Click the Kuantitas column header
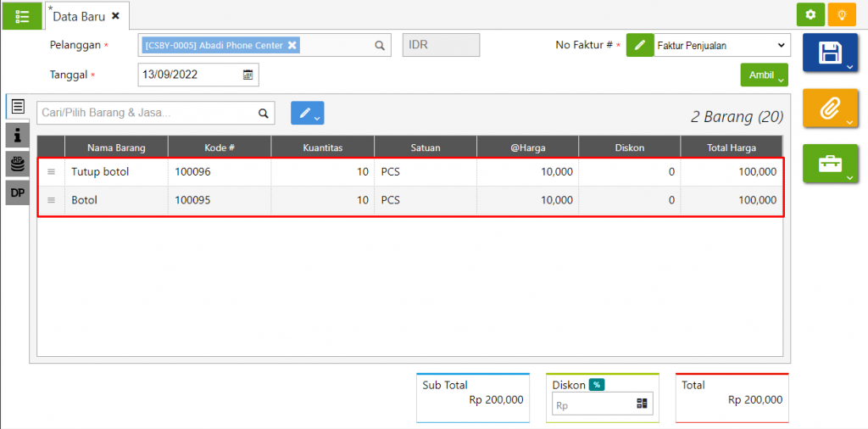 [322, 148]
